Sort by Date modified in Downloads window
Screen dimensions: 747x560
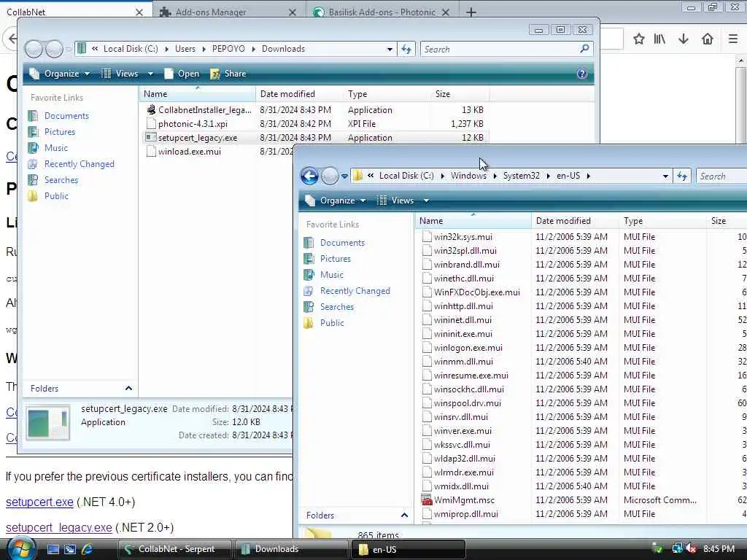[x=298, y=94]
